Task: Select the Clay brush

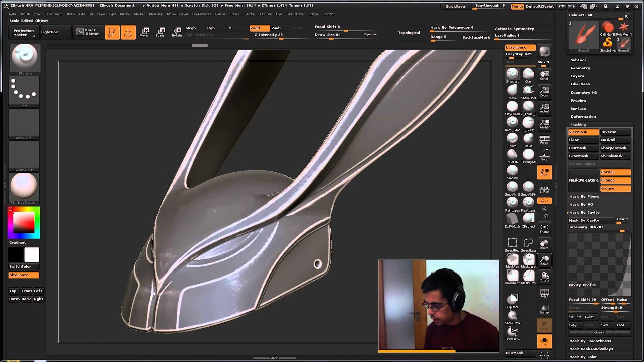Action: (x=528, y=75)
